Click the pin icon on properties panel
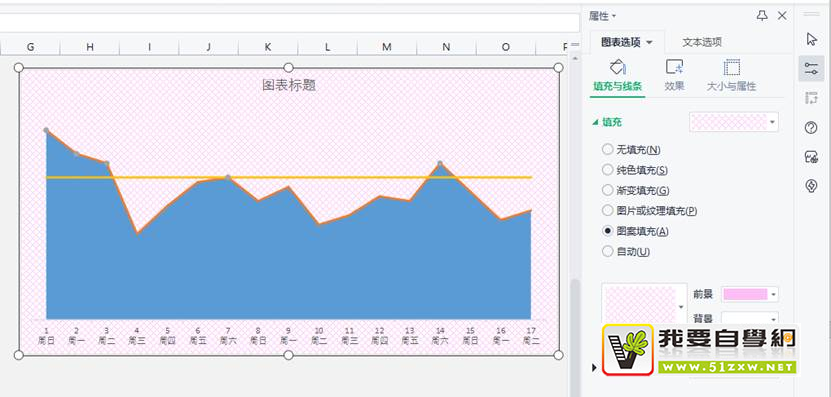The height and width of the screenshot is (397, 831). pyautogui.click(x=762, y=16)
